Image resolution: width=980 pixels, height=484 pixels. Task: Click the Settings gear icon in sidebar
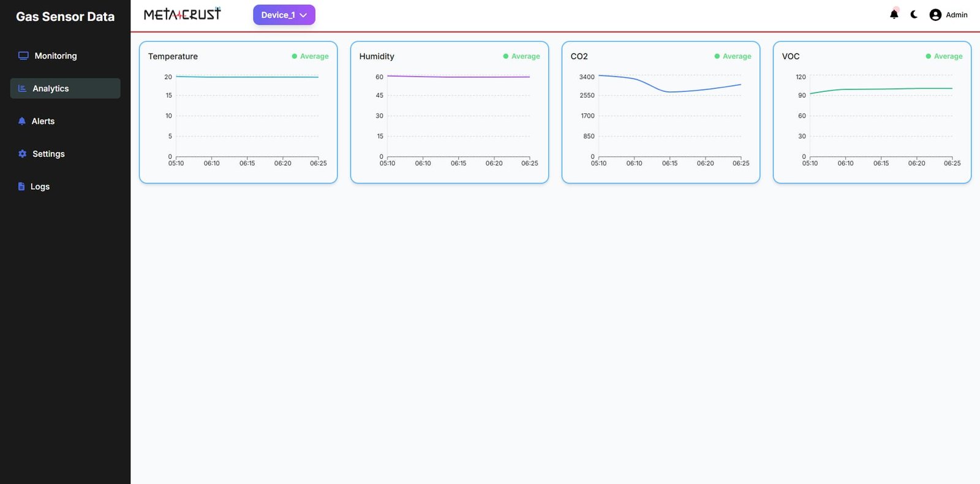[x=22, y=154]
